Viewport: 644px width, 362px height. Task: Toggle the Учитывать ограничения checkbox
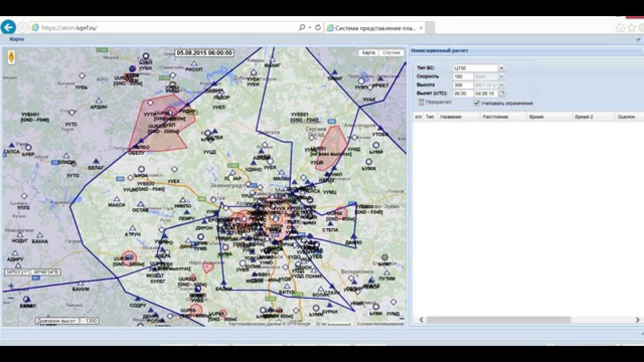click(x=477, y=103)
